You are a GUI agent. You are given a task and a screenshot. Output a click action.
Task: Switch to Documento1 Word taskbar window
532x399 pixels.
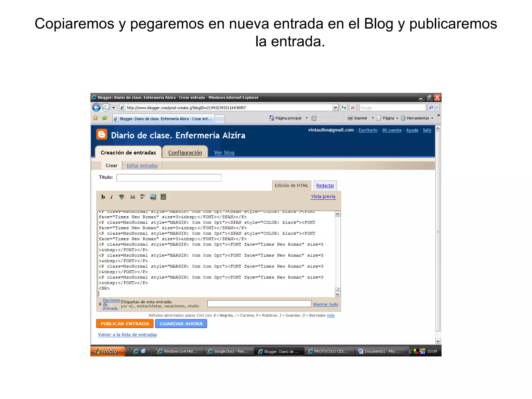(380, 351)
